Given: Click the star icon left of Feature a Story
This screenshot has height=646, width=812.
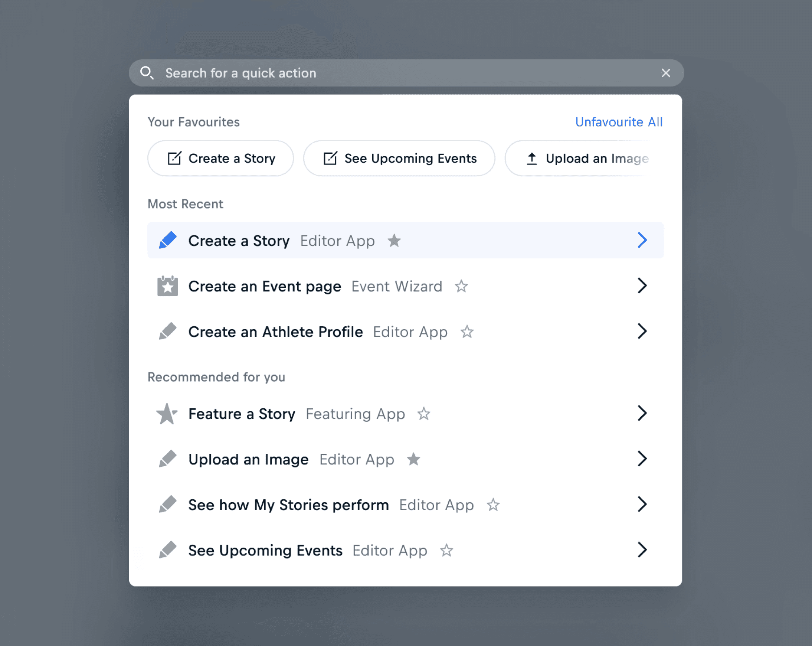Looking at the screenshot, I should click(167, 414).
